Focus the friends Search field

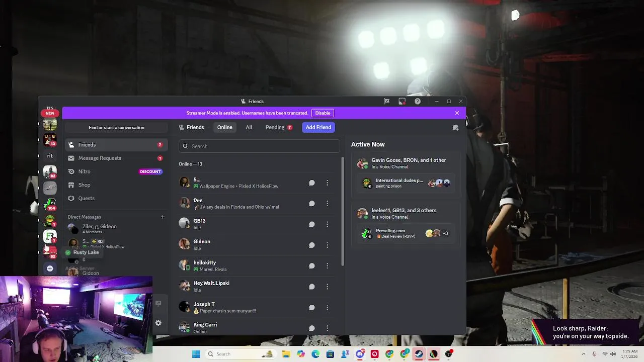click(x=259, y=146)
